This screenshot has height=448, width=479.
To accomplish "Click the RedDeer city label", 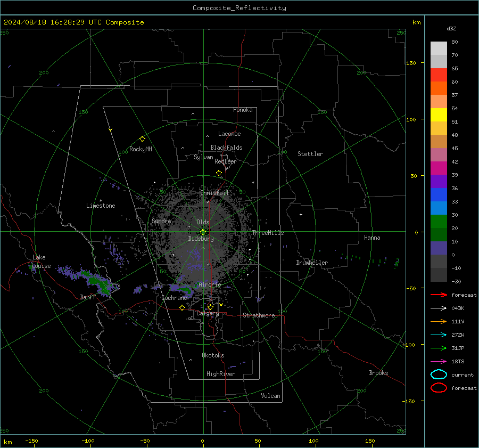I will click(x=226, y=161).
